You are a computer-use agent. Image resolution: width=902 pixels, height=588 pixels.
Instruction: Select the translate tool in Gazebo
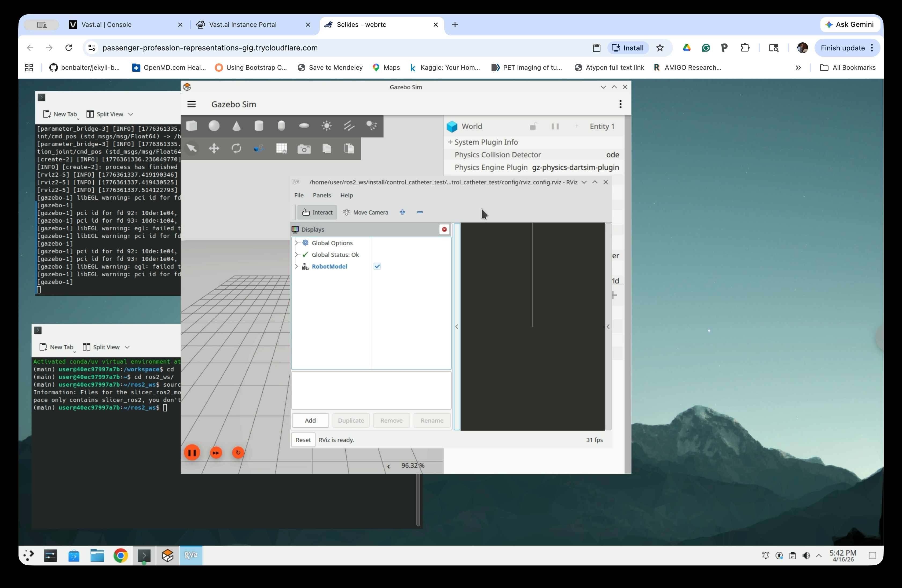point(214,148)
